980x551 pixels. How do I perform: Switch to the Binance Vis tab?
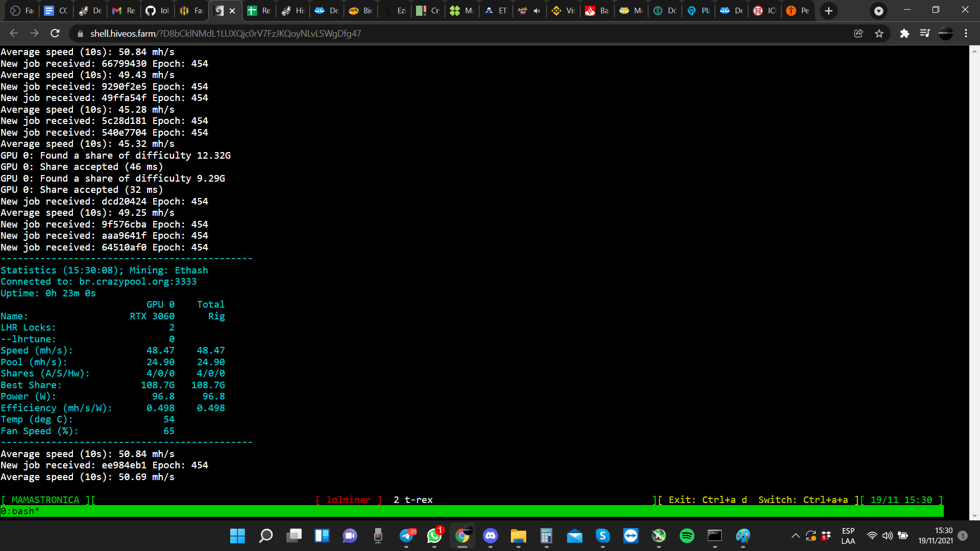(x=563, y=11)
